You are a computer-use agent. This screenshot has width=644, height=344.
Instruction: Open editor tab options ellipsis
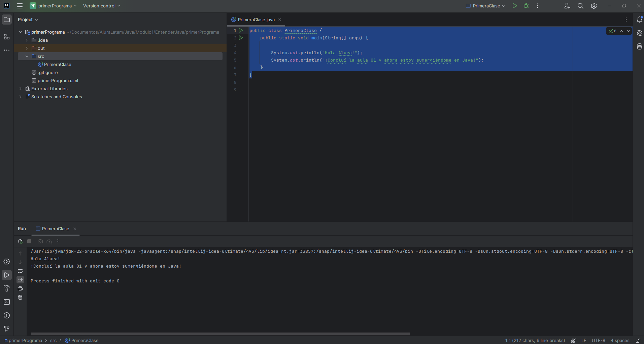click(626, 20)
